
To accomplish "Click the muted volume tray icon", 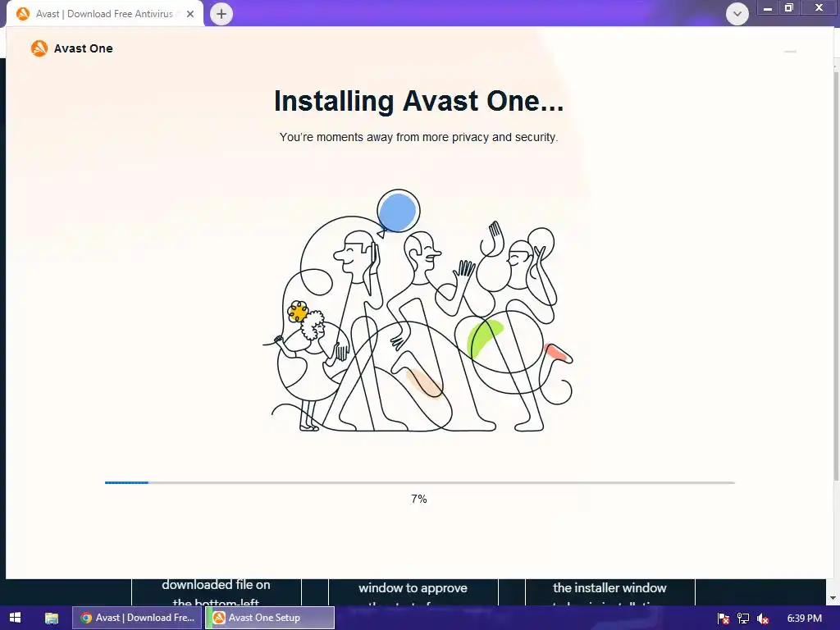I will click(763, 619).
